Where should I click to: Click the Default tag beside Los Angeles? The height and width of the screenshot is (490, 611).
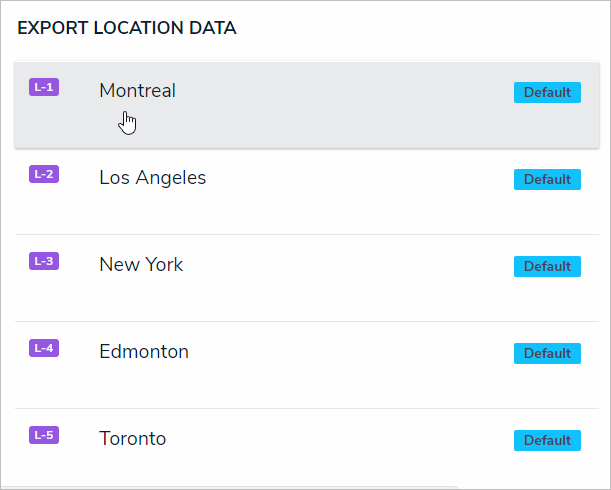point(547,180)
